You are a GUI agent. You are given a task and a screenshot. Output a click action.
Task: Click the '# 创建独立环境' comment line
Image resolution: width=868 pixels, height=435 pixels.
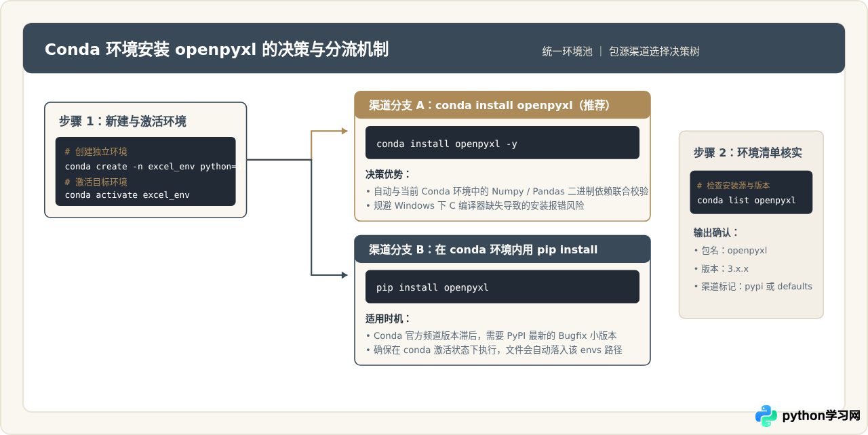click(x=96, y=152)
